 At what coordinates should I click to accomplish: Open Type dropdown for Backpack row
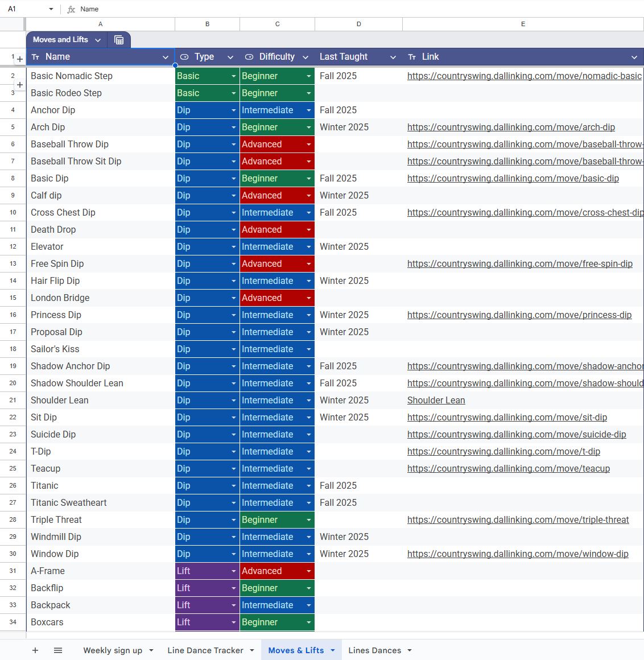tap(234, 605)
